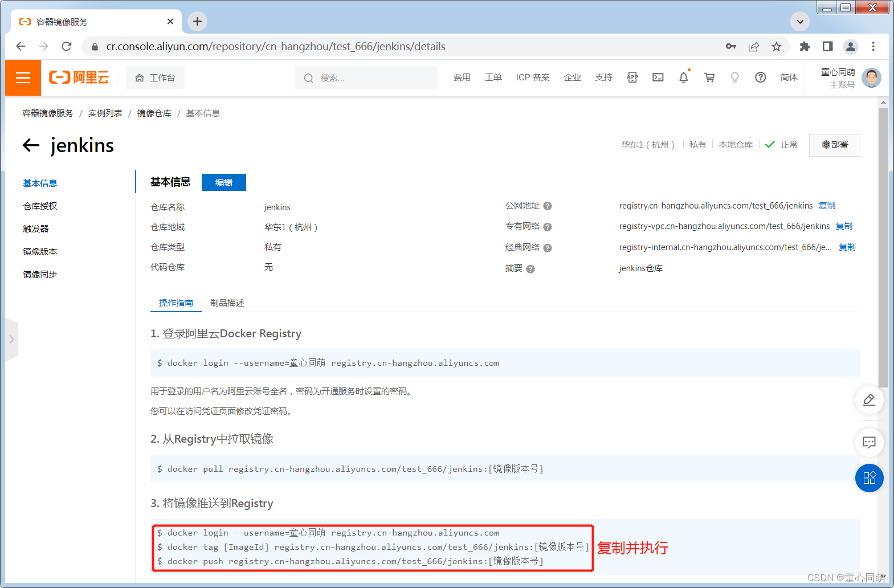Expand the collapsed left side panel chevron

pos(11,340)
